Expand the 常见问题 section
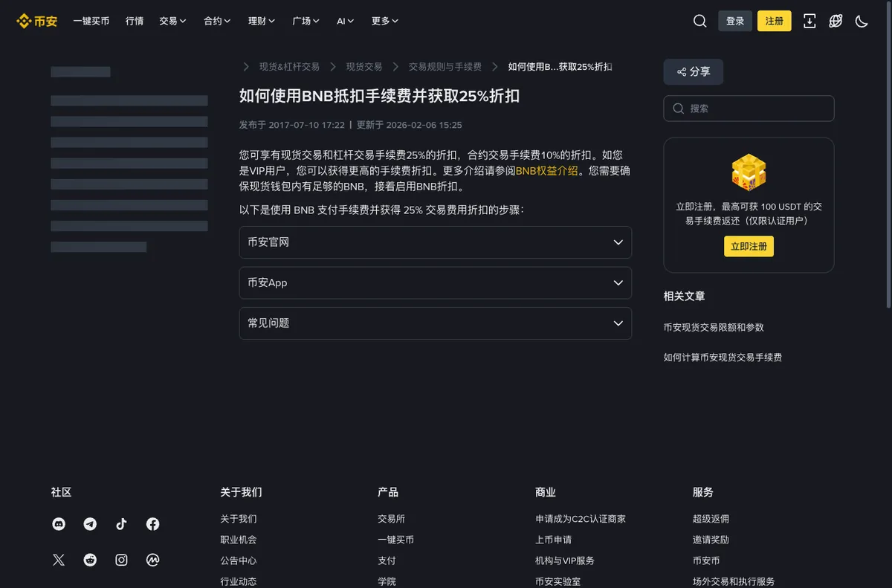Viewport: 892px width, 588px height. click(x=436, y=323)
